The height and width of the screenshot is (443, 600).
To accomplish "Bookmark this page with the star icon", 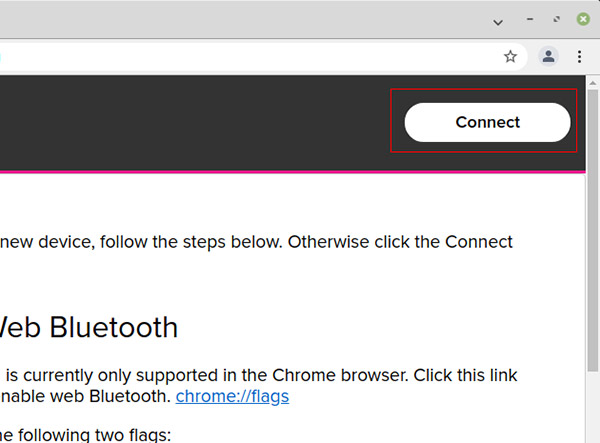I will click(x=510, y=57).
